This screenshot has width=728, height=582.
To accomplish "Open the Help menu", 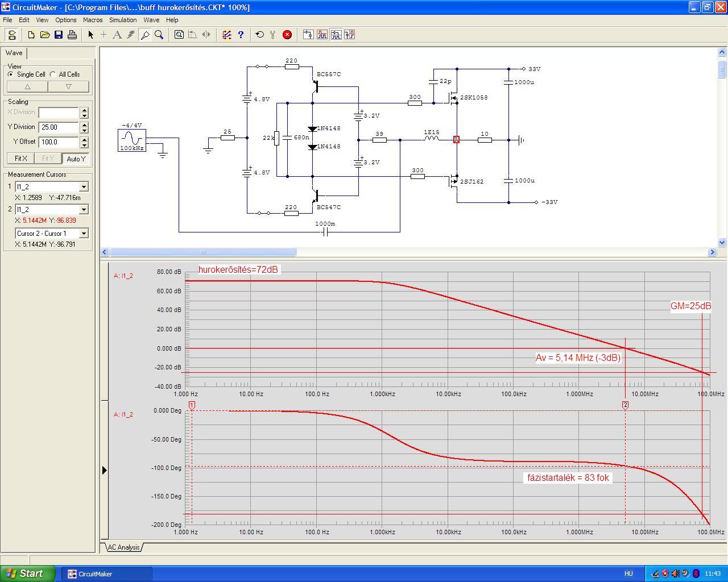I will point(172,20).
